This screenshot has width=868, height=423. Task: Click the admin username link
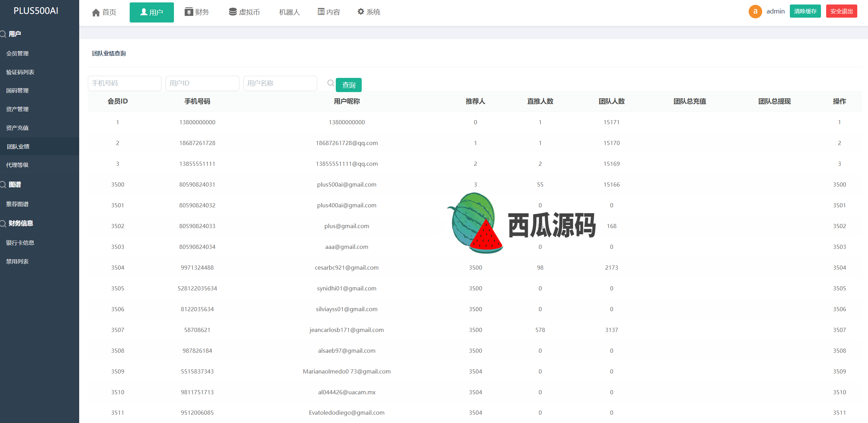tap(775, 11)
